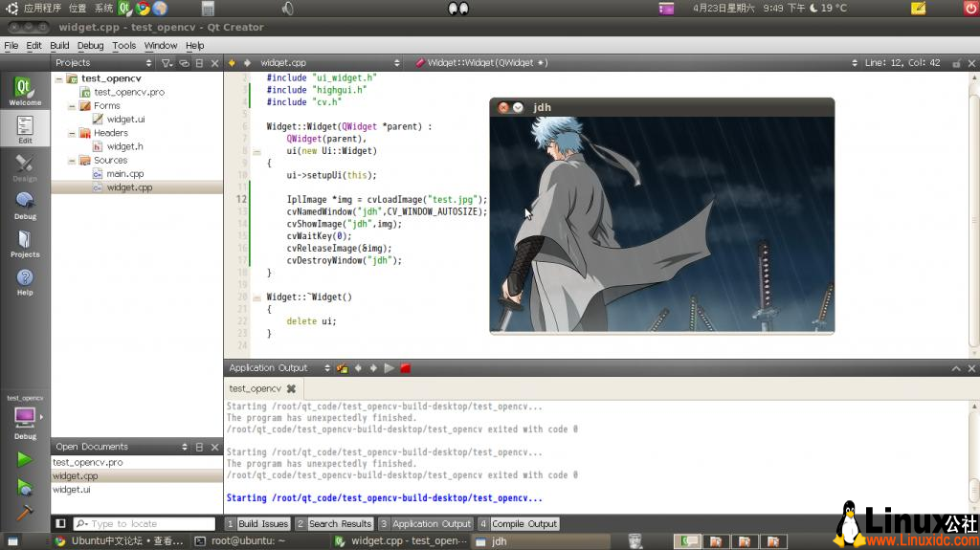Select test_opencv.pro in project tree
Viewport: 980px width, 550px height.
(x=129, y=92)
